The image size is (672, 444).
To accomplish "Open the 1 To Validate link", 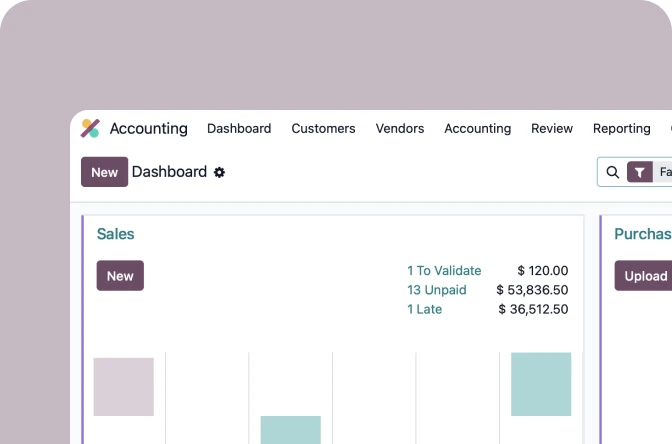I will [444, 270].
